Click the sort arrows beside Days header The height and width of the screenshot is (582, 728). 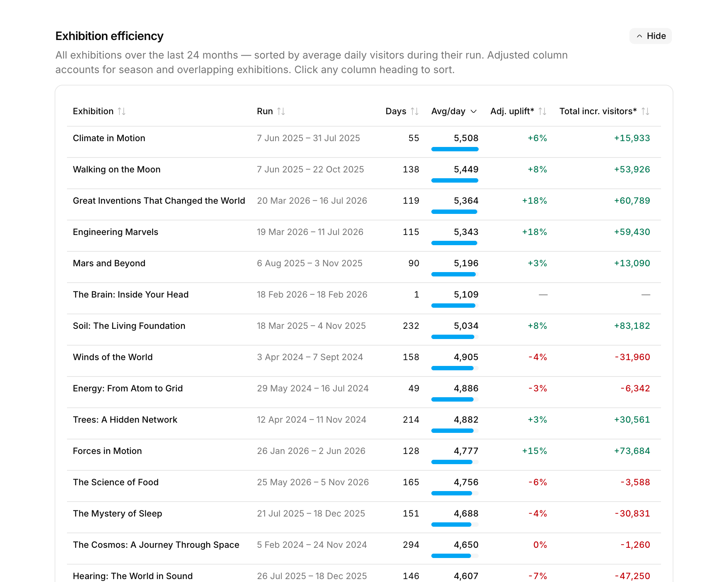point(415,111)
